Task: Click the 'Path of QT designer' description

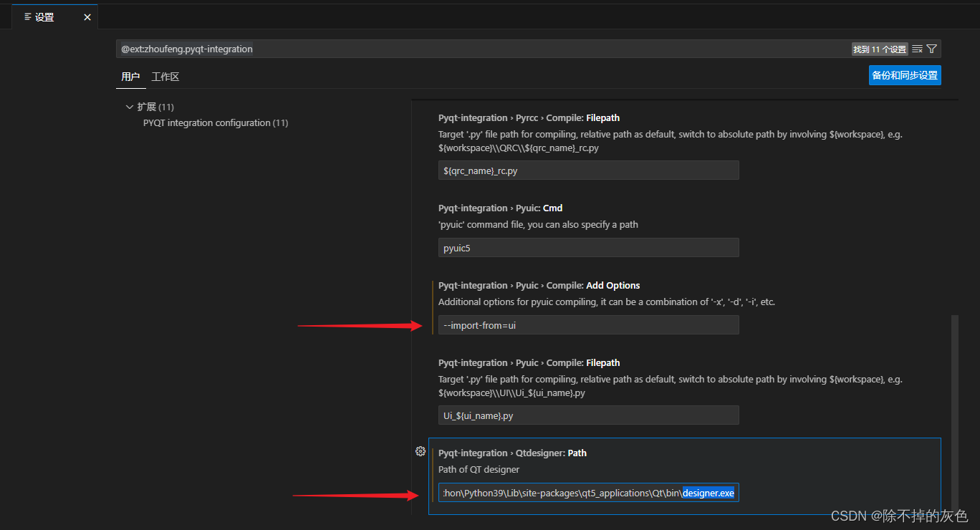Action: tap(479, 470)
